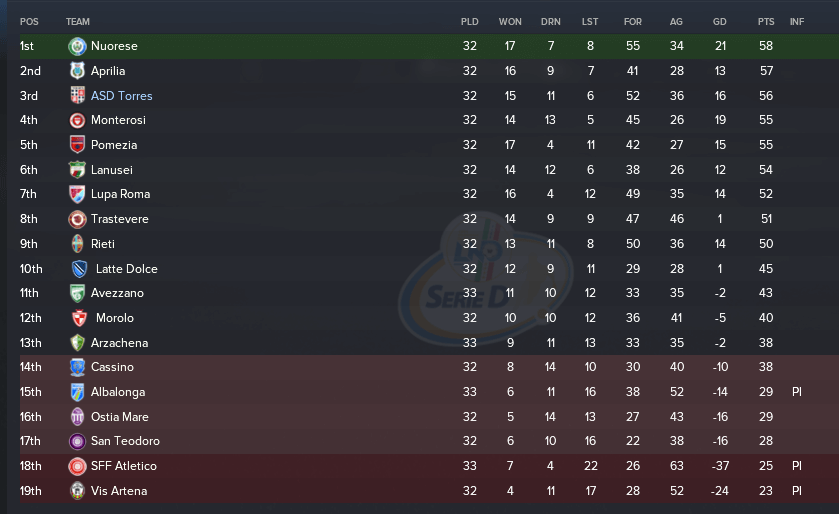Click the TEAM column header
The image size is (839, 514).
[78, 22]
